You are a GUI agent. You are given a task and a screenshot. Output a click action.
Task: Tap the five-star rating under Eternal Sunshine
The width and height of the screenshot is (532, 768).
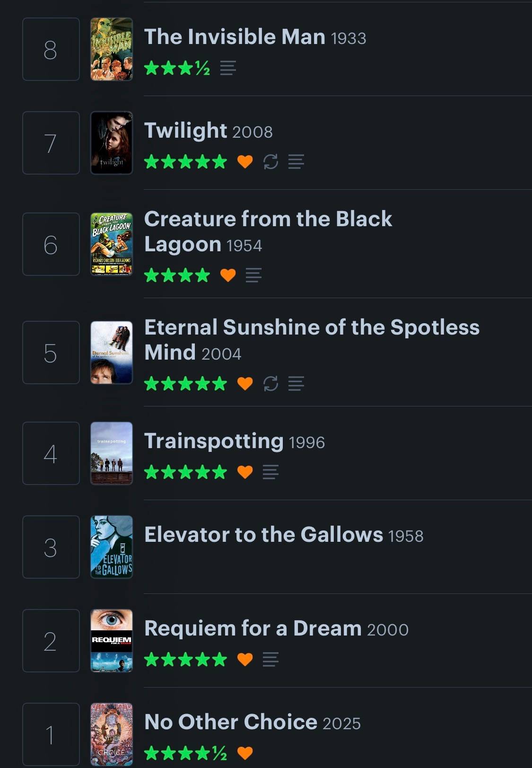(185, 383)
